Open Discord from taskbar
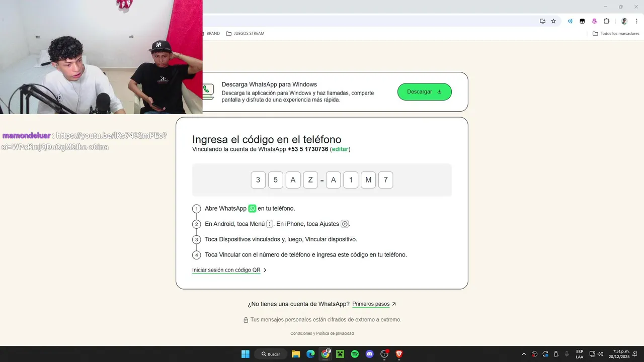The height and width of the screenshot is (362, 644). click(x=370, y=354)
